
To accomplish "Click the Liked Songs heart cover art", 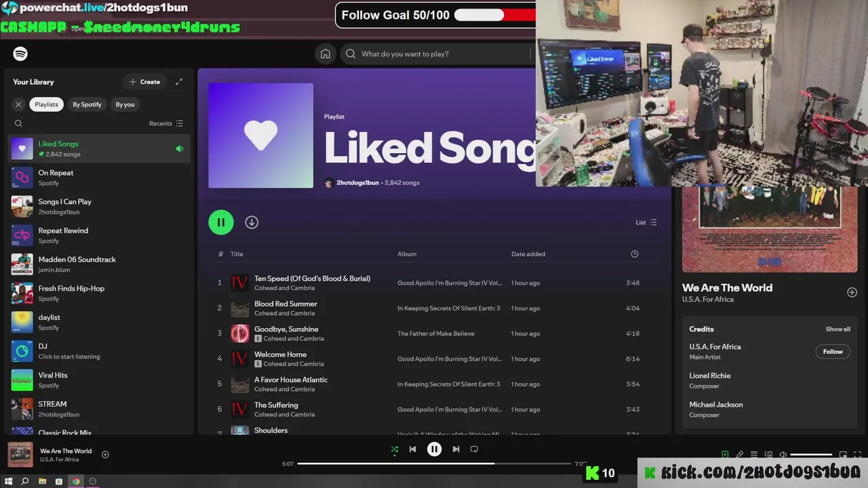I will pyautogui.click(x=260, y=136).
